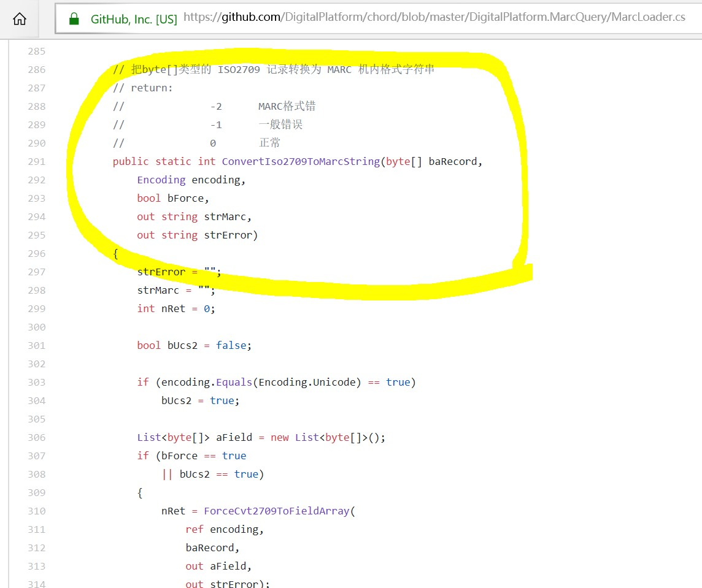702x588 pixels.
Task: Click the '// return:' comment
Action: pos(143,88)
